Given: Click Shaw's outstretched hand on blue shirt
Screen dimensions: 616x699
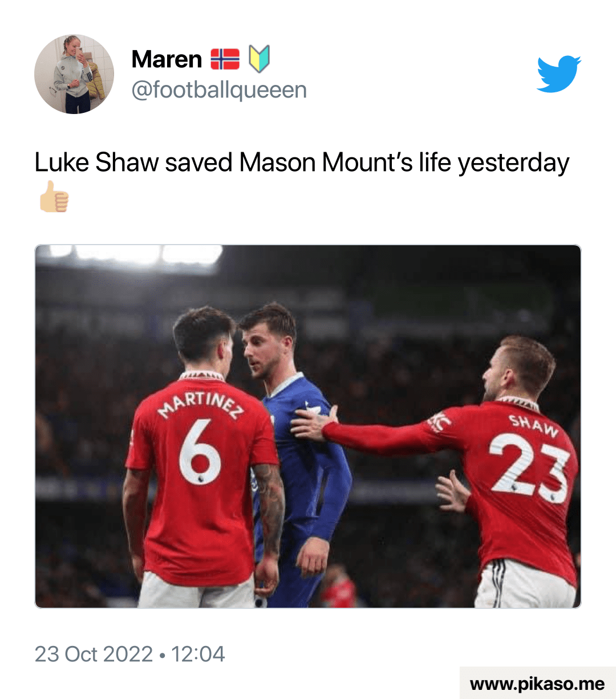Looking at the screenshot, I should pyautogui.click(x=314, y=423).
